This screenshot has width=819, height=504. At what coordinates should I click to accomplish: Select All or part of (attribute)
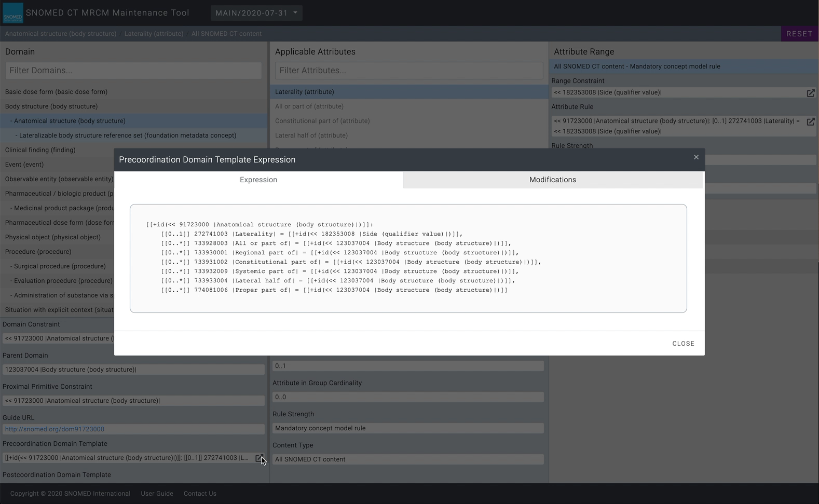(409, 106)
